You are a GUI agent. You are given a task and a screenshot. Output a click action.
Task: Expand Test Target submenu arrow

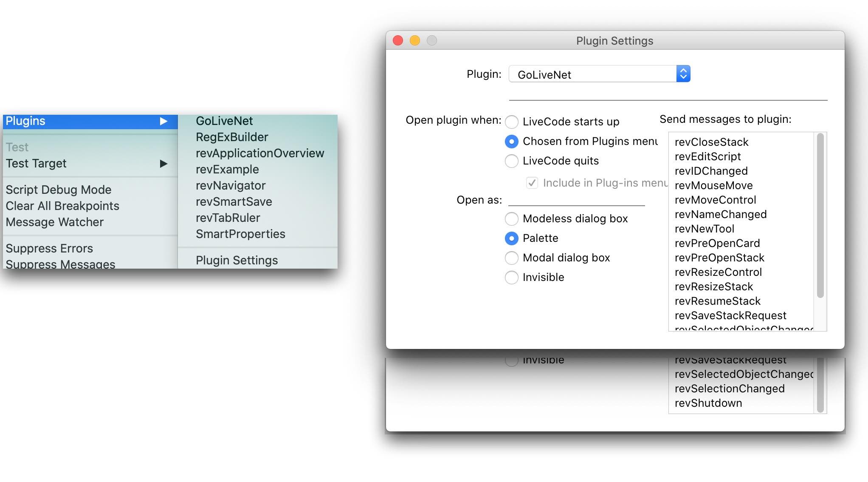pos(163,164)
